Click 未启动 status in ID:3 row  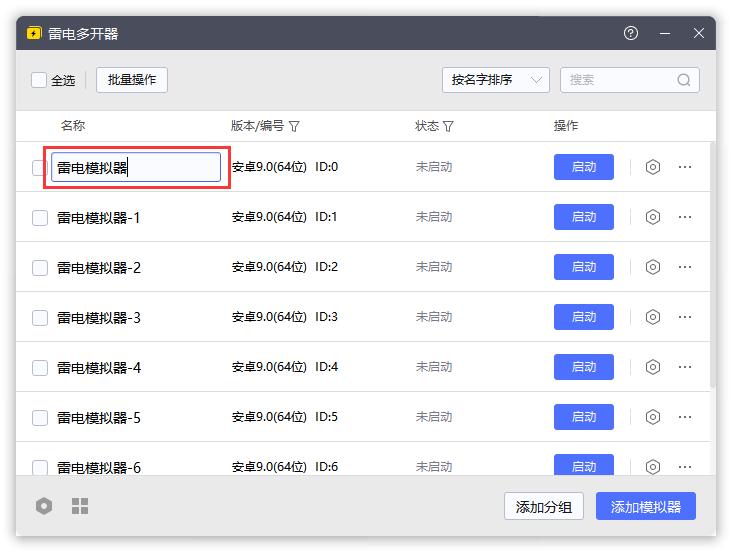(434, 317)
